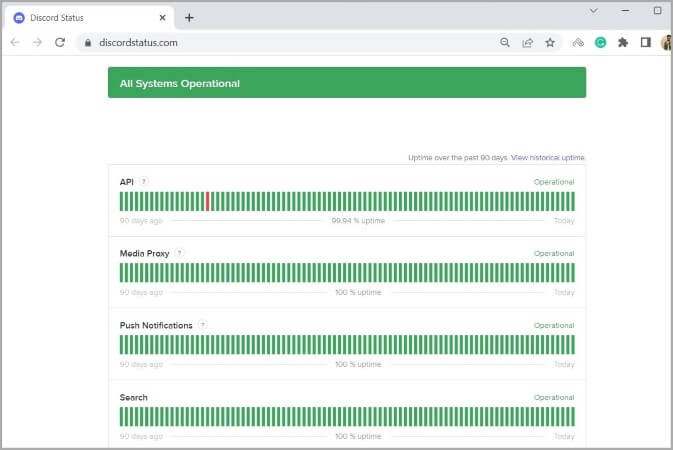Click the help icon beside Media Proxy

pyautogui.click(x=179, y=253)
